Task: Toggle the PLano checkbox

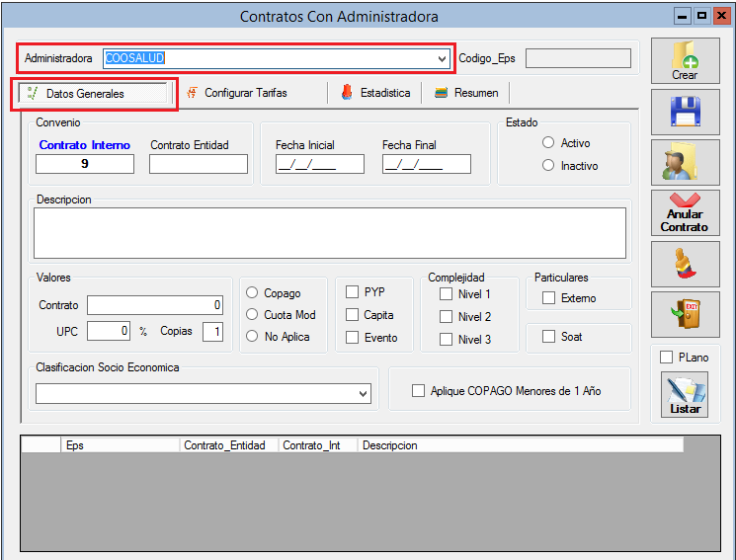Action: point(666,357)
